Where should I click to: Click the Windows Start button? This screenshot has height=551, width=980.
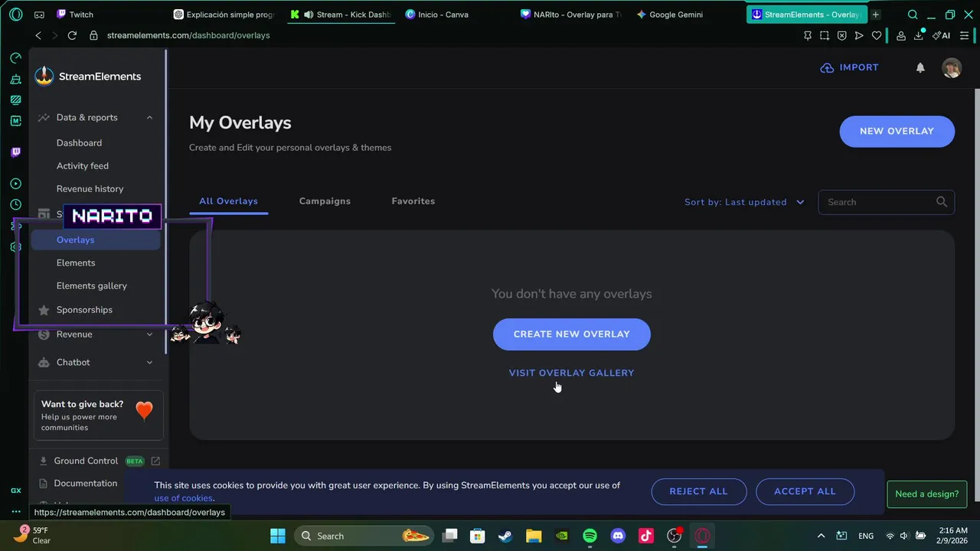[x=278, y=536]
